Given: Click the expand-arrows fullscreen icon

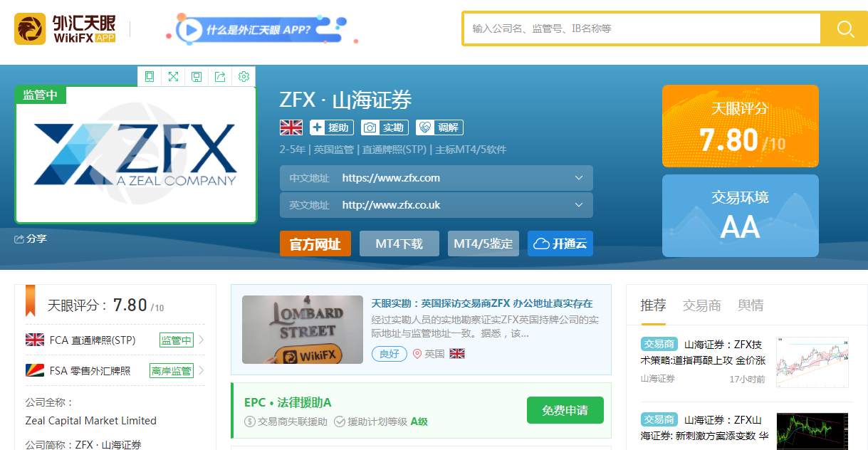Looking at the screenshot, I should (173, 77).
